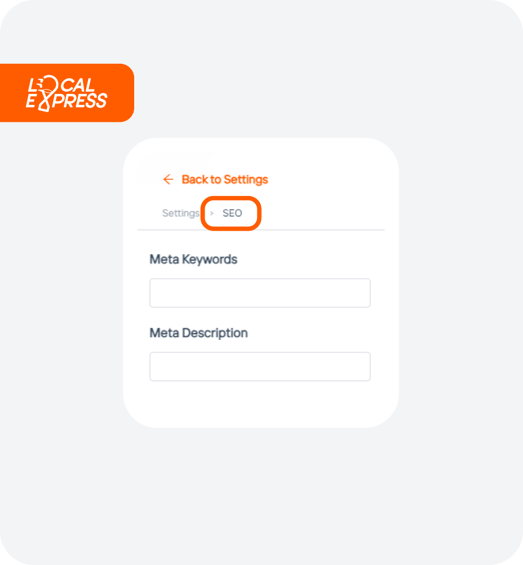
Task: Click the word Settings in the back link
Action: tap(246, 180)
